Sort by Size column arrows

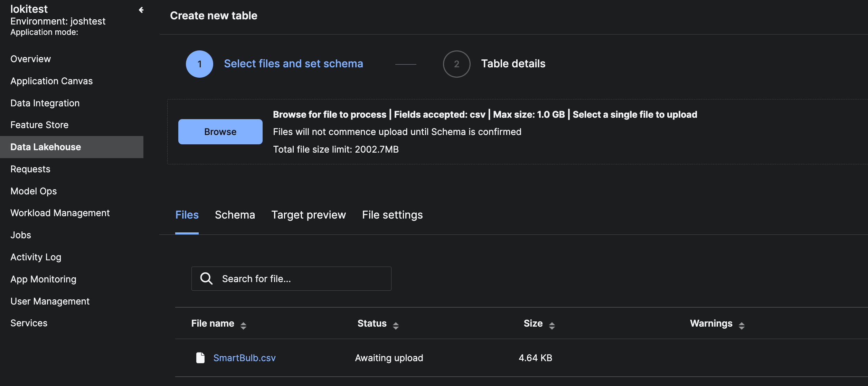pos(552,326)
